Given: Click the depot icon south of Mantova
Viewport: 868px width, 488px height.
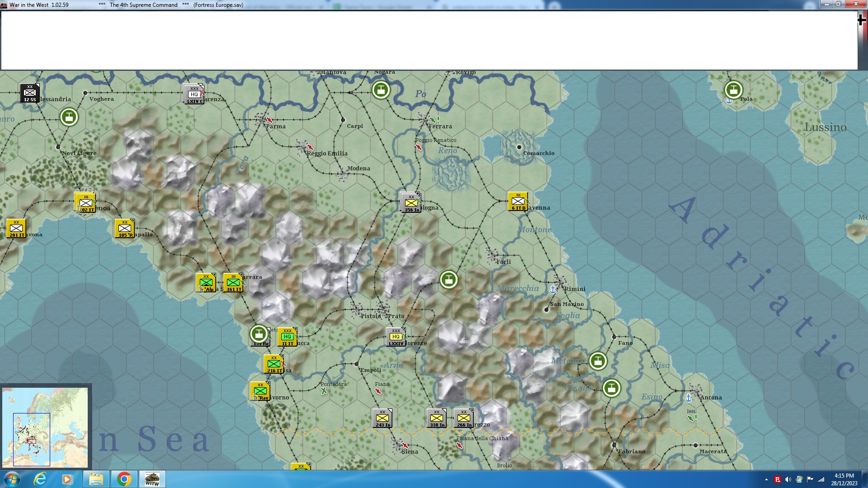Looking at the screenshot, I should pyautogui.click(x=381, y=90).
